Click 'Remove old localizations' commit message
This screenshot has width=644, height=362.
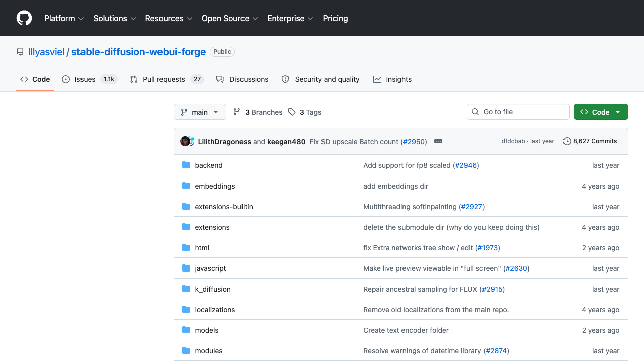pos(436,310)
